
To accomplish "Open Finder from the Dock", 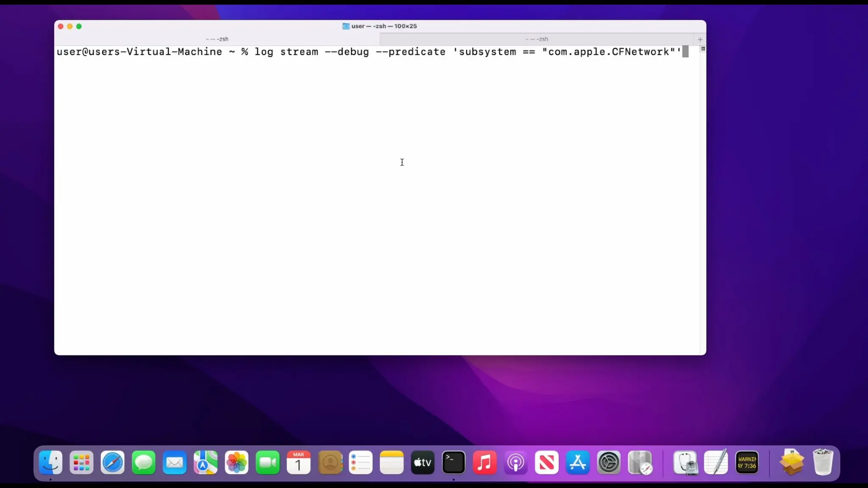I will pyautogui.click(x=50, y=462).
